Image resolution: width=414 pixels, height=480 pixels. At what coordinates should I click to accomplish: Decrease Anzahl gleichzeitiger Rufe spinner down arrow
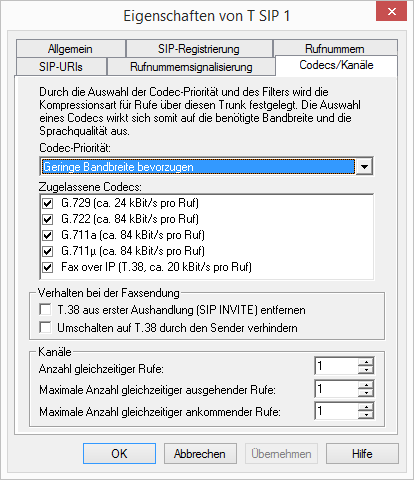click(366, 370)
